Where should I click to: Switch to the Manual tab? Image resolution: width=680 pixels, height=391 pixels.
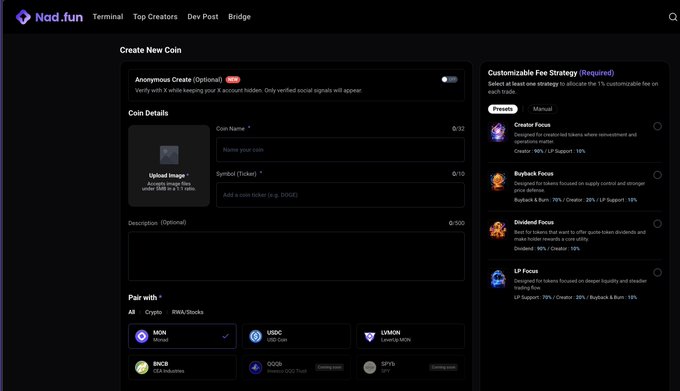(x=543, y=109)
